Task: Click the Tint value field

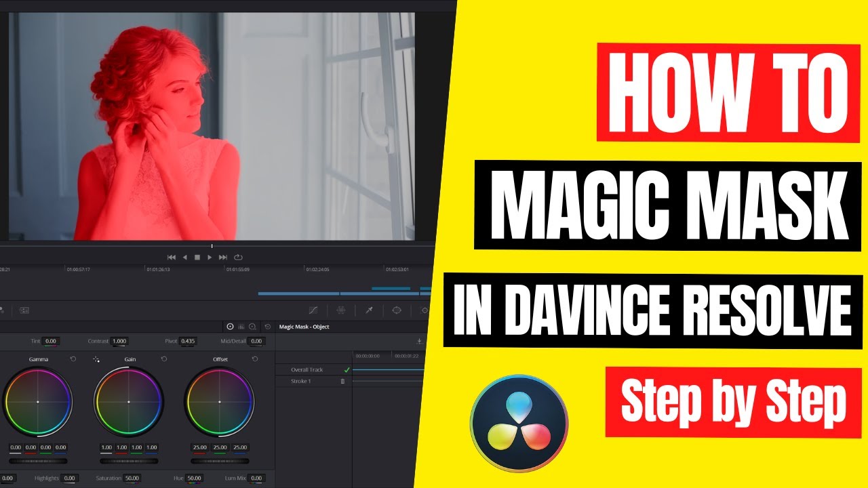Action: (50, 341)
